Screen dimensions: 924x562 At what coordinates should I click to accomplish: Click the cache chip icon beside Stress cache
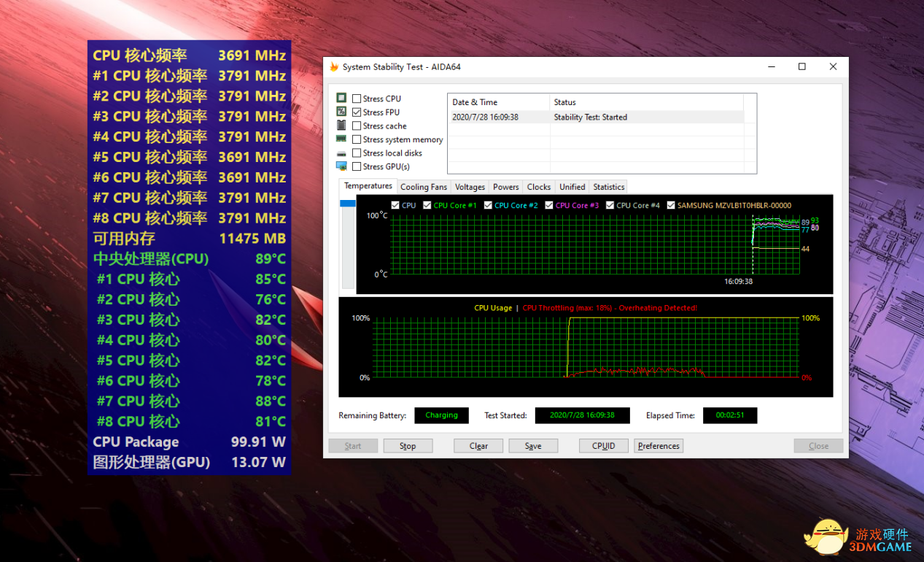click(x=341, y=126)
